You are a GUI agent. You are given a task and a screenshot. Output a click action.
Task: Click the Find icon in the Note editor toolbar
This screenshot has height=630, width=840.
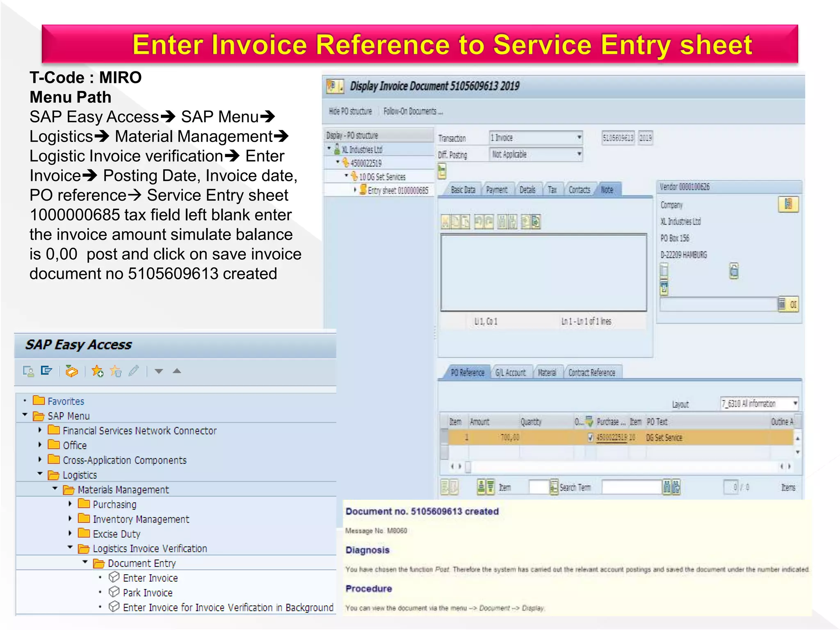(502, 222)
